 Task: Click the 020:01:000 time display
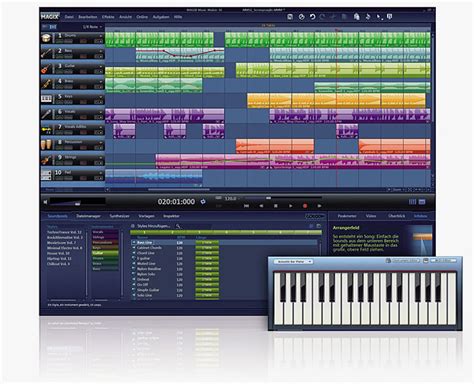tap(176, 202)
